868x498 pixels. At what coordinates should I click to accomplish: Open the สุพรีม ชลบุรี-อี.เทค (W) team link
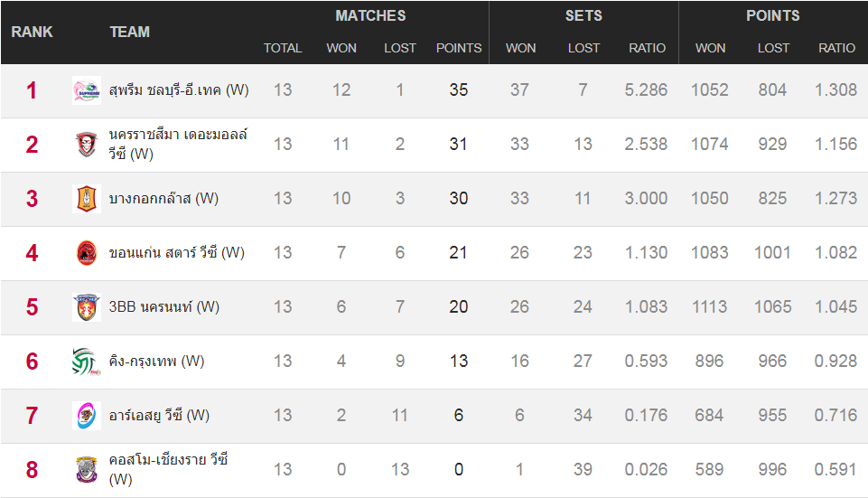179,89
